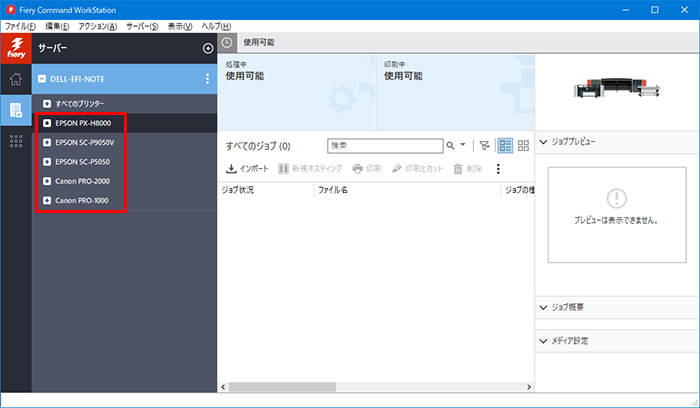The height and width of the screenshot is (408, 700).
Task: Open the Apps grid sidebar icon
Action: tap(16, 141)
